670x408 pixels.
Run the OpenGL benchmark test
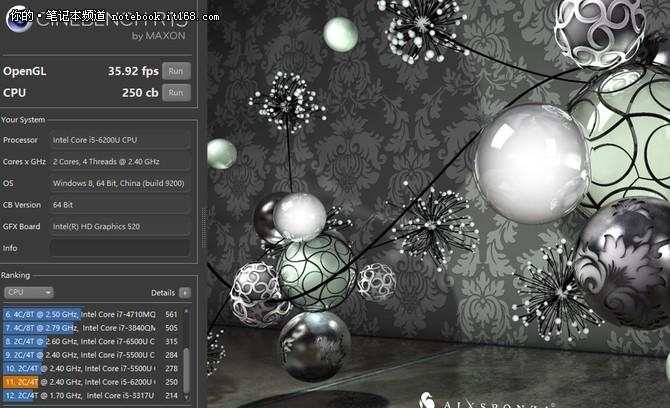point(176,71)
